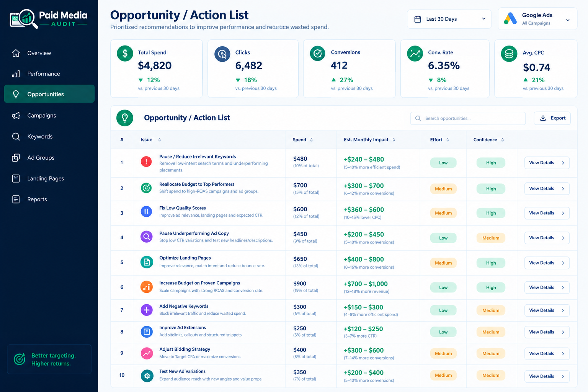Click the Search opportunities field
The image size is (588, 392).
tap(468, 118)
